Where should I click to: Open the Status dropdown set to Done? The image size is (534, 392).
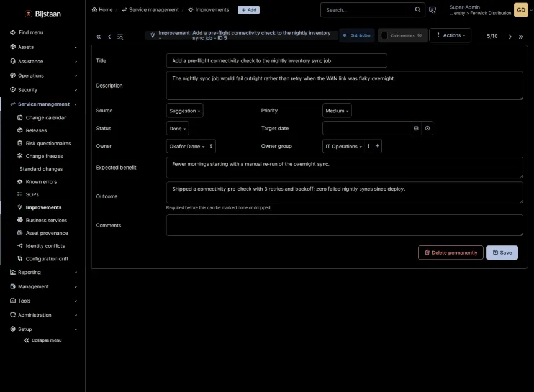click(x=178, y=129)
